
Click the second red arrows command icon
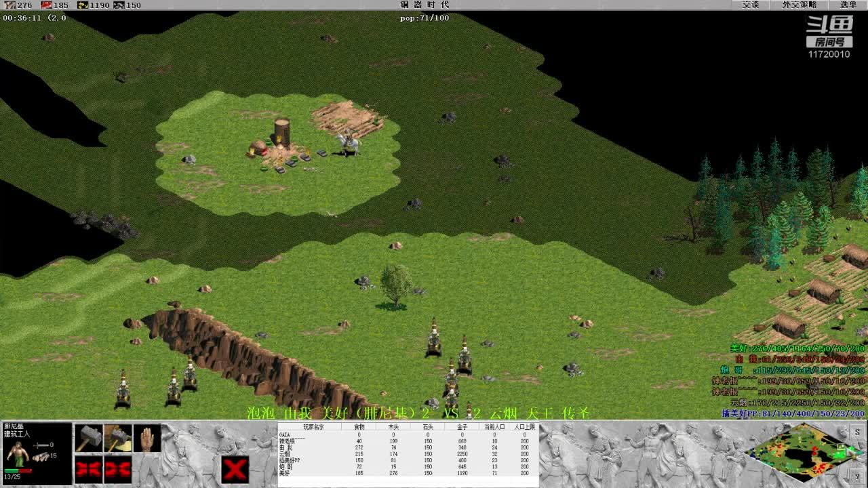(x=118, y=469)
